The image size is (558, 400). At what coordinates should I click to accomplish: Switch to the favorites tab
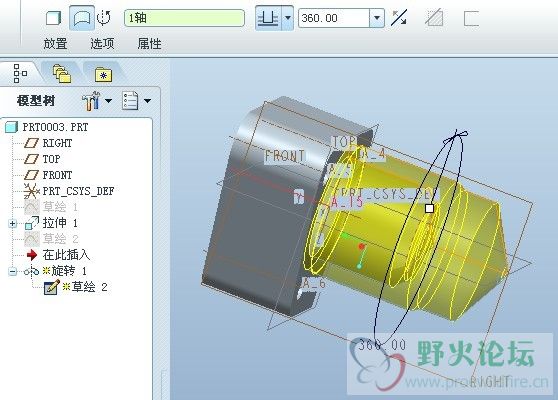[103, 74]
